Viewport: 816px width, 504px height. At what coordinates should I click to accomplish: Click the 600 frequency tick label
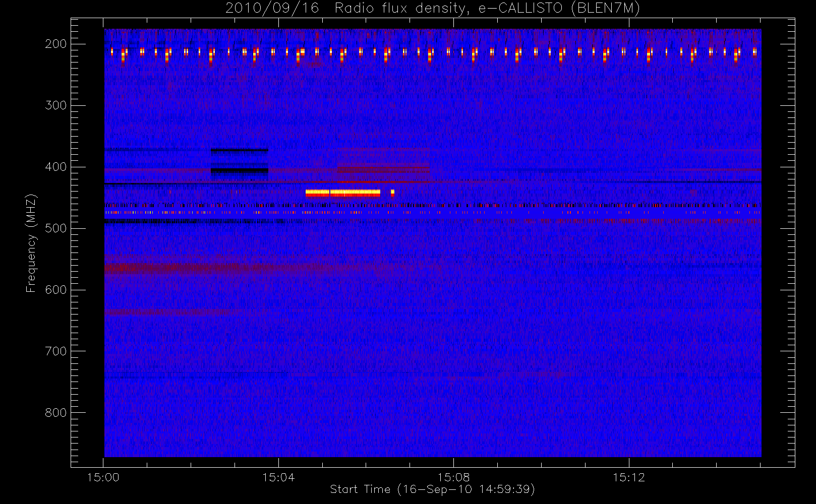click(x=56, y=290)
